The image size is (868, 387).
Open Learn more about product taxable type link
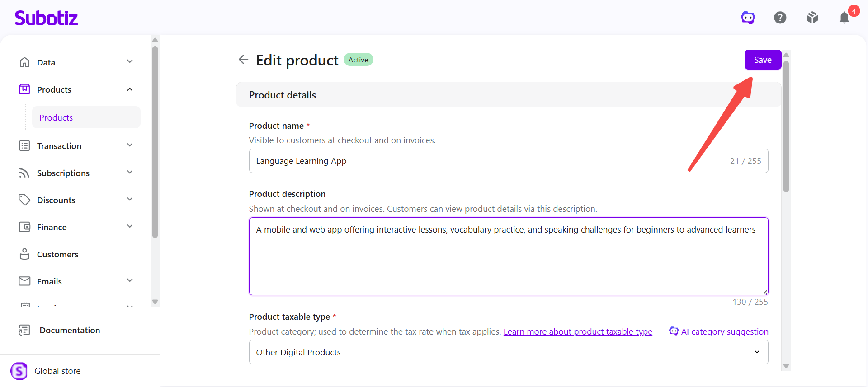click(578, 332)
